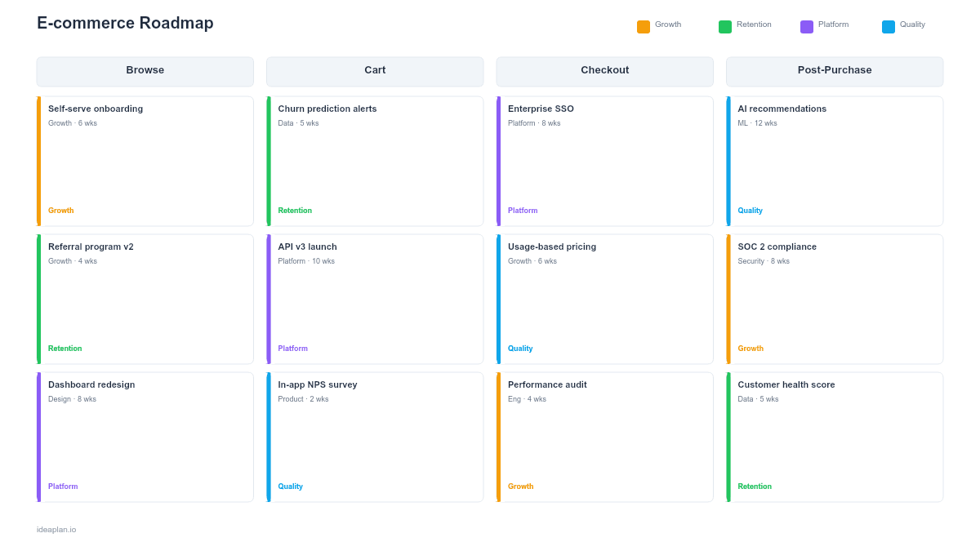The height and width of the screenshot is (551, 980).
Task: Click the orange Growth legend swatch
Action: tap(644, 25)
